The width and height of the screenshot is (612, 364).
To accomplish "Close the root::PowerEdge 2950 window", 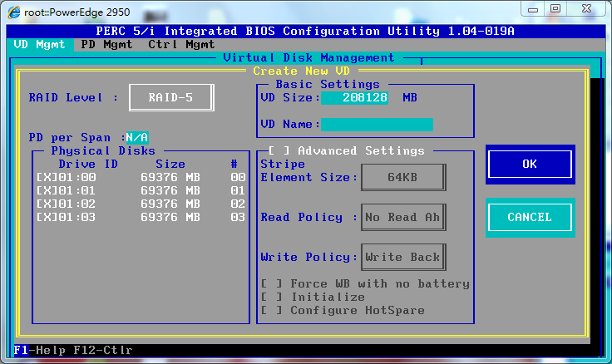I will click(586, 9).
